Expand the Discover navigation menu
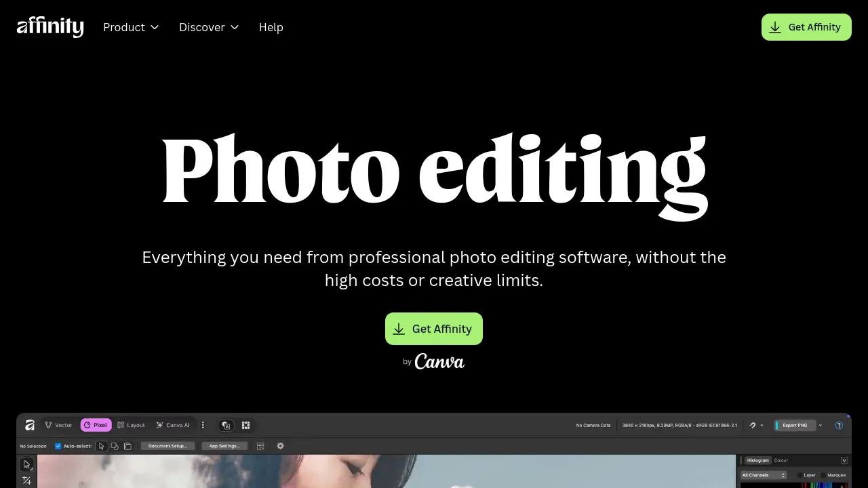The width and height of the screenshot is (868, 488). click(x=209, y=27)
